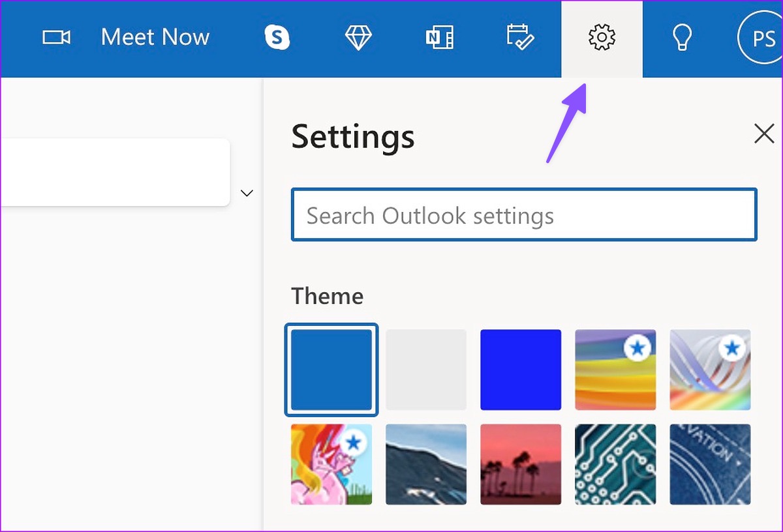
Task: Toggle the Settings gear icon
Action: click(602, 37)
